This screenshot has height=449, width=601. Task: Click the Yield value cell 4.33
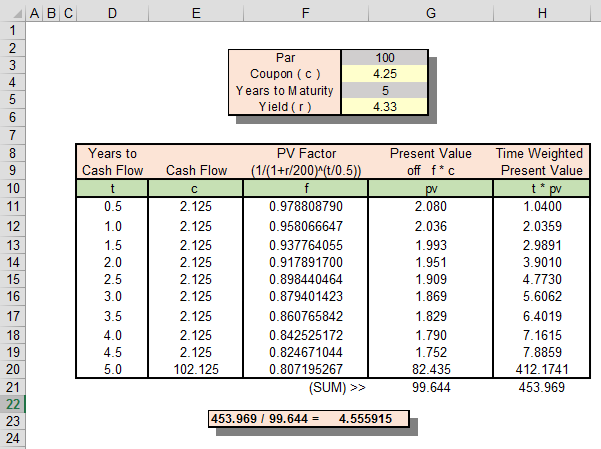[x=385, y=107]
